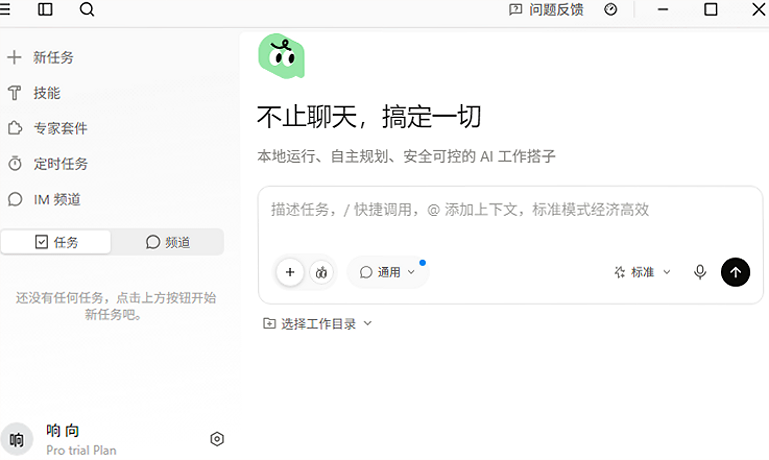Viewport: 769px width, 460px height.
Task: Click the user avatar 响
Action: (17, 439)
